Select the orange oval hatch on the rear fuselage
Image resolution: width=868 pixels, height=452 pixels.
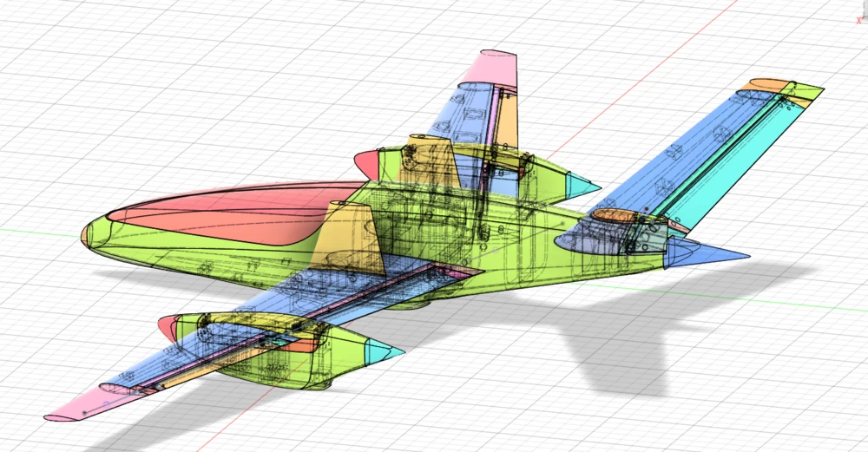(613, 216)
